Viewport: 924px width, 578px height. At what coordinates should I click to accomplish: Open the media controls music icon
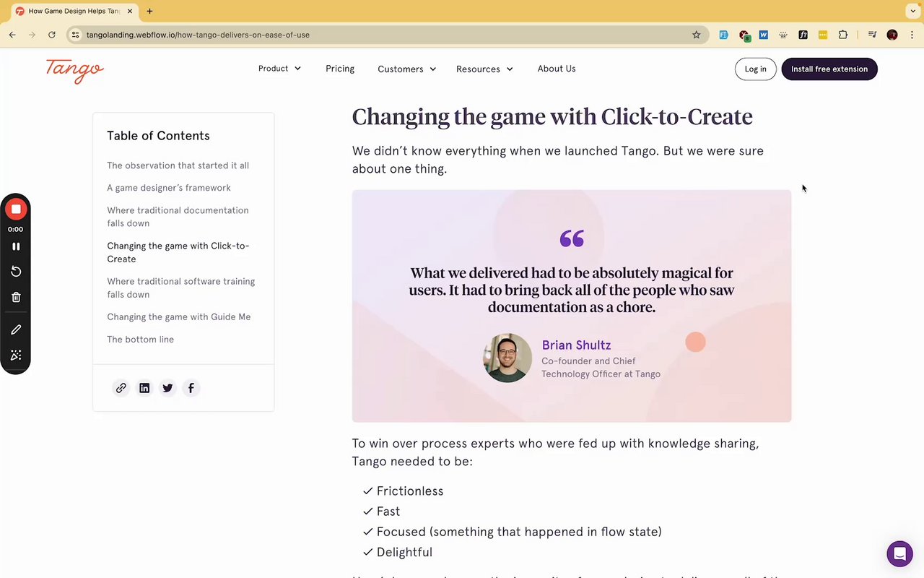pyautogui.click(x=872, y=35)
